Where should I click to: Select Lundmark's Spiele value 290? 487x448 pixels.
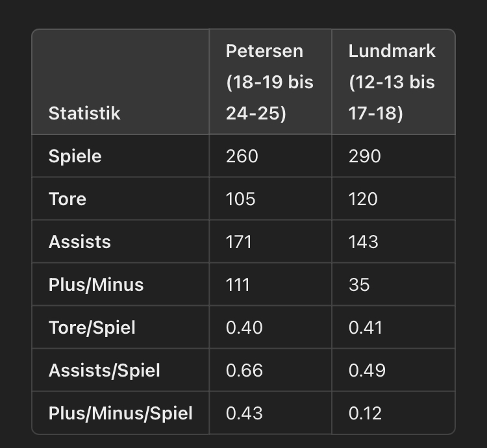[x=364, y=156]
